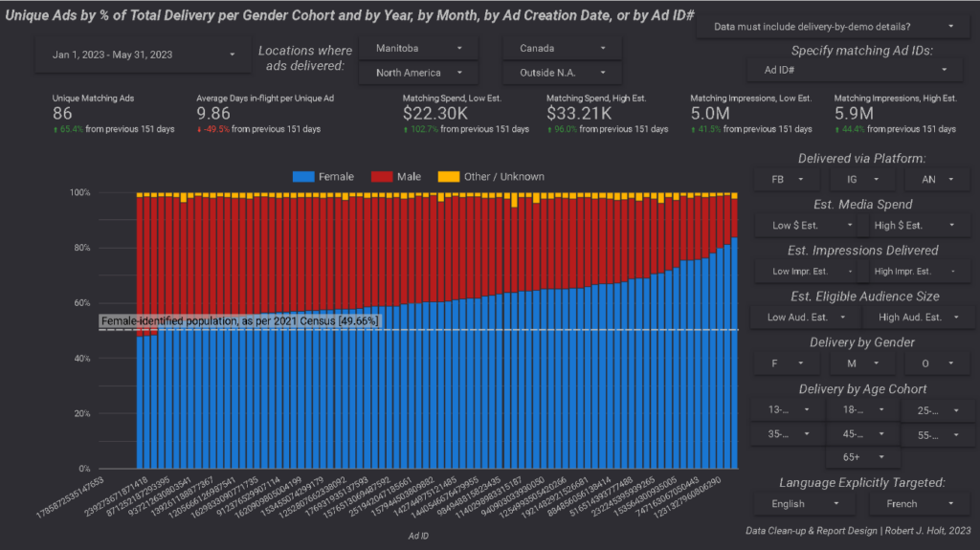
Task: Open the FB platform filter
Action: (787, 180)
